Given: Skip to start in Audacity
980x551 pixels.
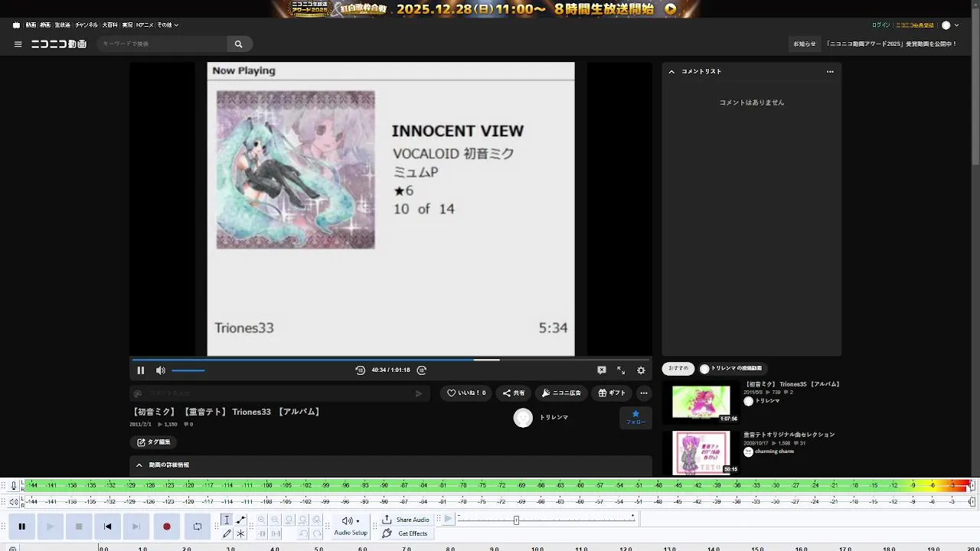Looking at the screenshot, I should click(107, 527).
